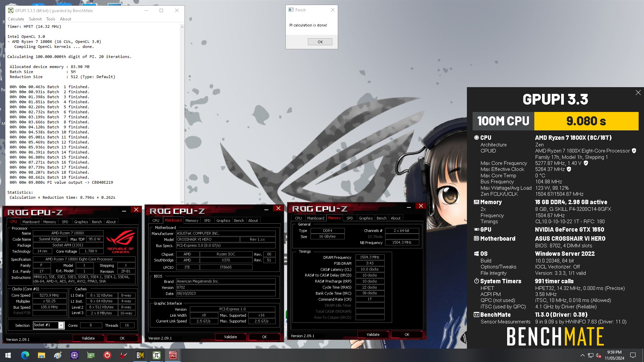Click scroll-down arrow in GPUPI log
Screen dimensions: 644x362
182,202
